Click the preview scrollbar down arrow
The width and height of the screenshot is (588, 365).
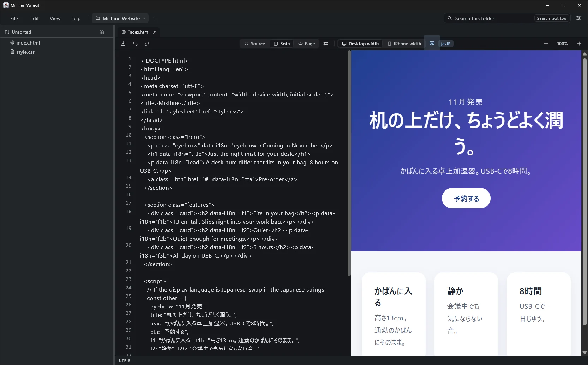pyautogui.click(x=584, y=352)
